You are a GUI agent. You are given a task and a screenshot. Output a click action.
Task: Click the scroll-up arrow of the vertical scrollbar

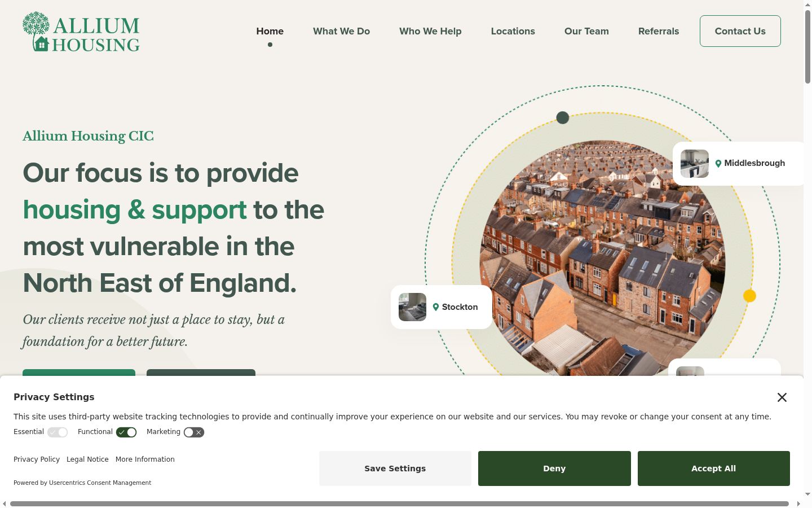click(807, 5)
